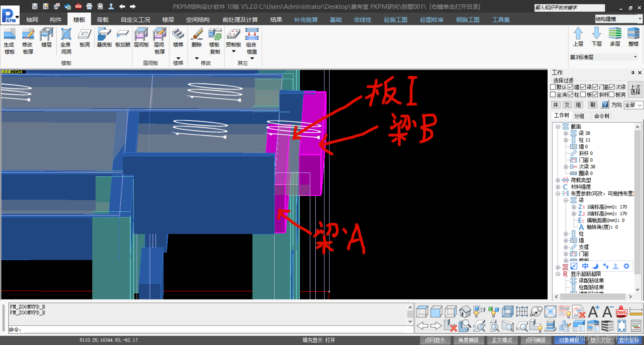The height and width of the screenshot is (345, 644).
Task: Expand the 荷载类型 tree node
Action: point(558,180)
